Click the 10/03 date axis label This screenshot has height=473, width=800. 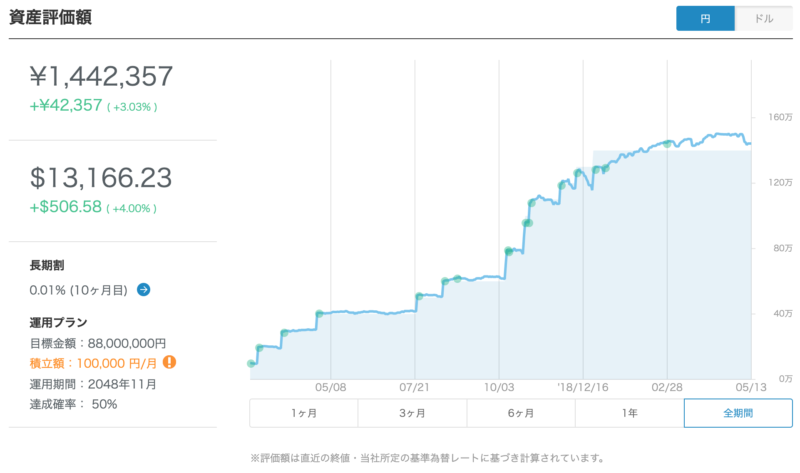point(499,387)
